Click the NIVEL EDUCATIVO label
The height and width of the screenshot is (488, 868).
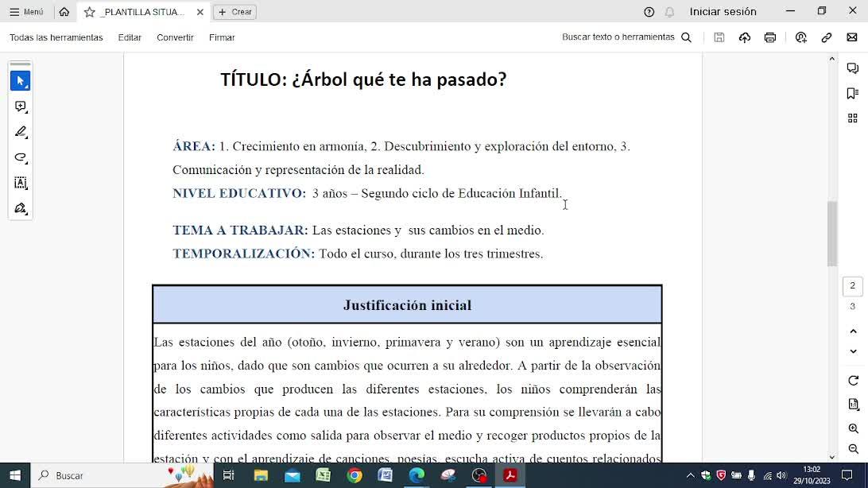click(x=239, y=193)
